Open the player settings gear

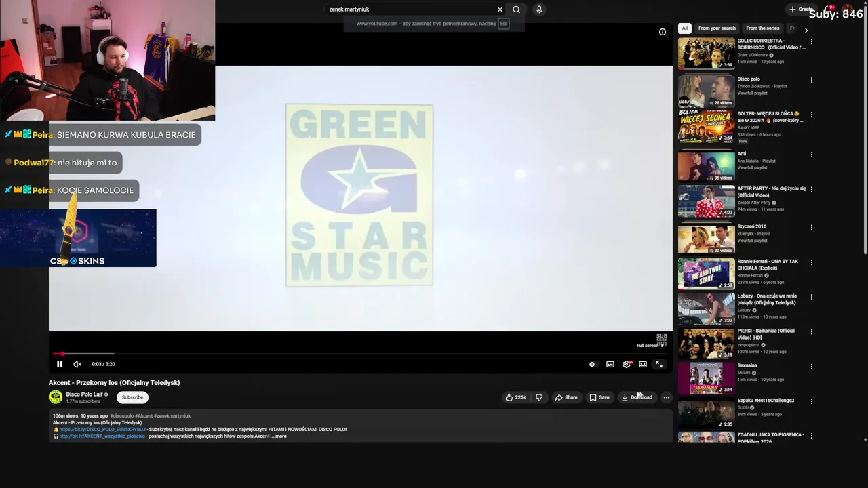tap(627, 365)
